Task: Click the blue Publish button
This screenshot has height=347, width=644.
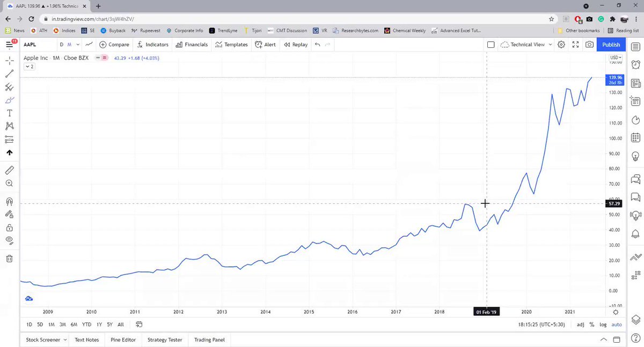Action: tap(611, 45)
